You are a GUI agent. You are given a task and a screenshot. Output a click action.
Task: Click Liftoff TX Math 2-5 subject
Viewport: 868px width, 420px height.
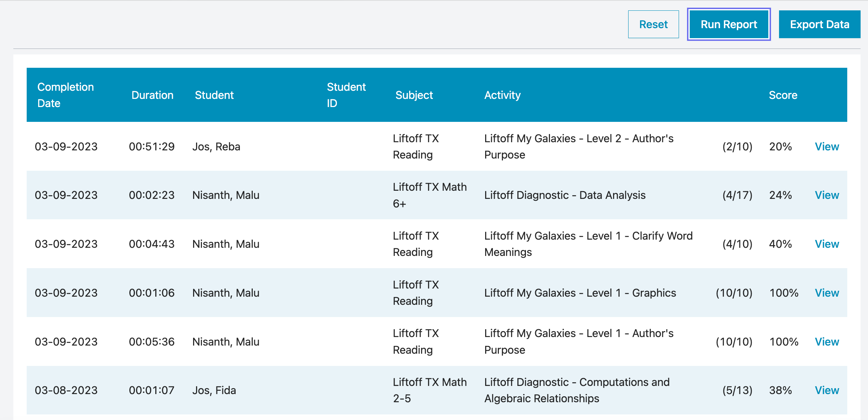430,390
